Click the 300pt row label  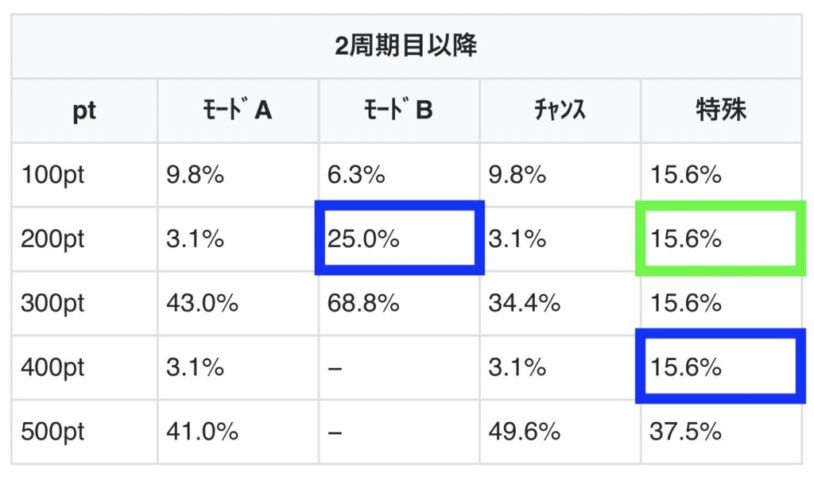pos(52,303)
